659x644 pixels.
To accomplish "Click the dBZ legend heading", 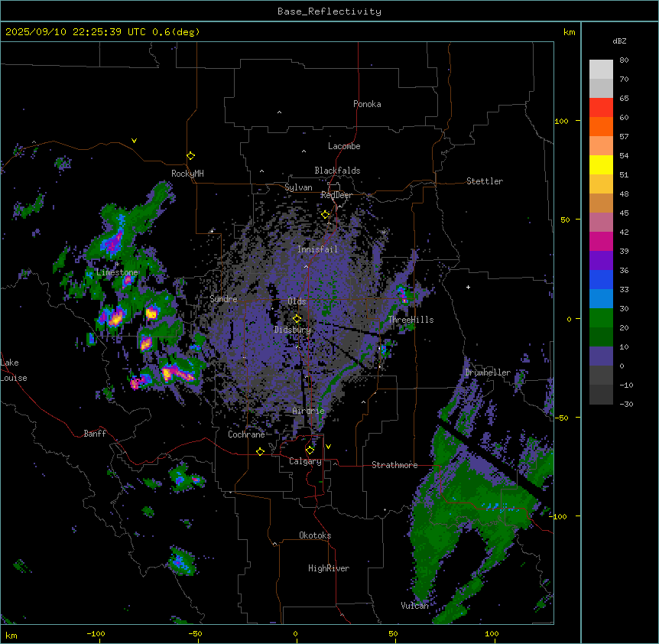I will (619, 41).
